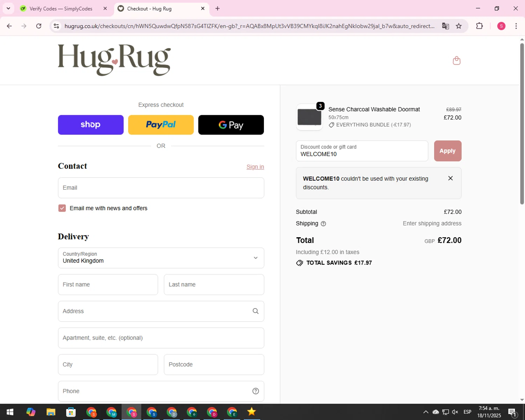This screenshot has height=420, width=525.
Task: Open the Chrome profile avatar
Action: 501,26
